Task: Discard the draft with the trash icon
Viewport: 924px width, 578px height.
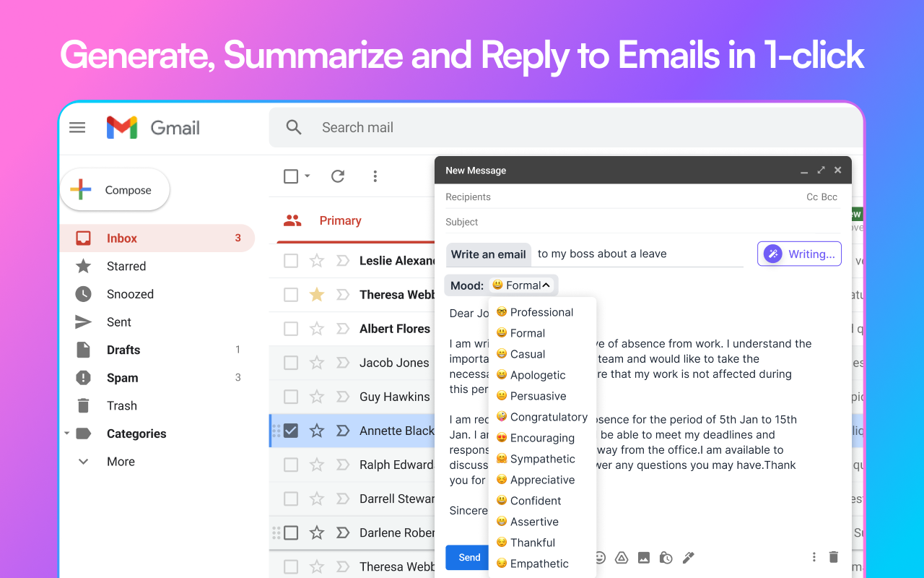Action: (834, 557)
